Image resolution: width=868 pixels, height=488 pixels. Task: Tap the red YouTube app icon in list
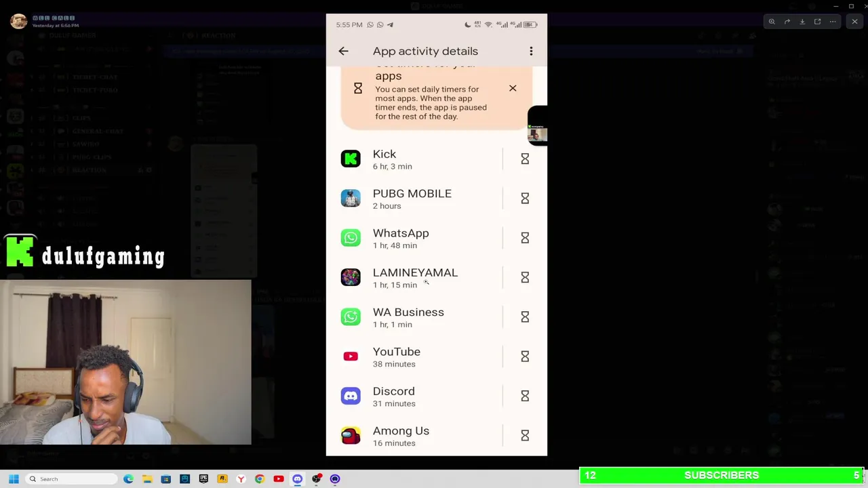(x=351, y=357)
